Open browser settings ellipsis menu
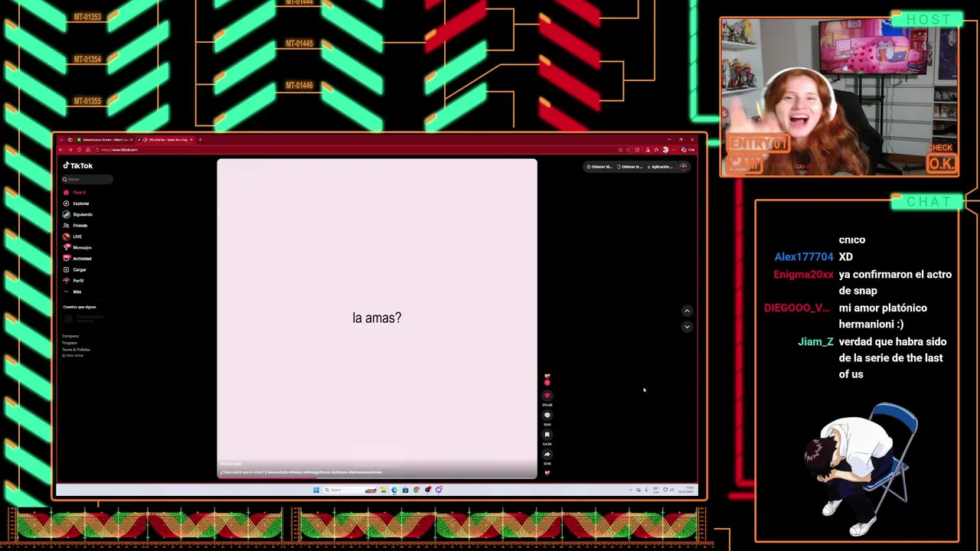The image size is (980, 551). click(x=674, y=150)
